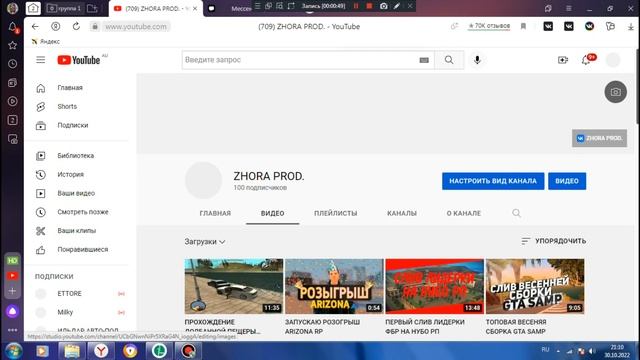Viewport: 640px width, 360px height.
Task: Take a snapshot with recorder camera icon
Action: 384,6
